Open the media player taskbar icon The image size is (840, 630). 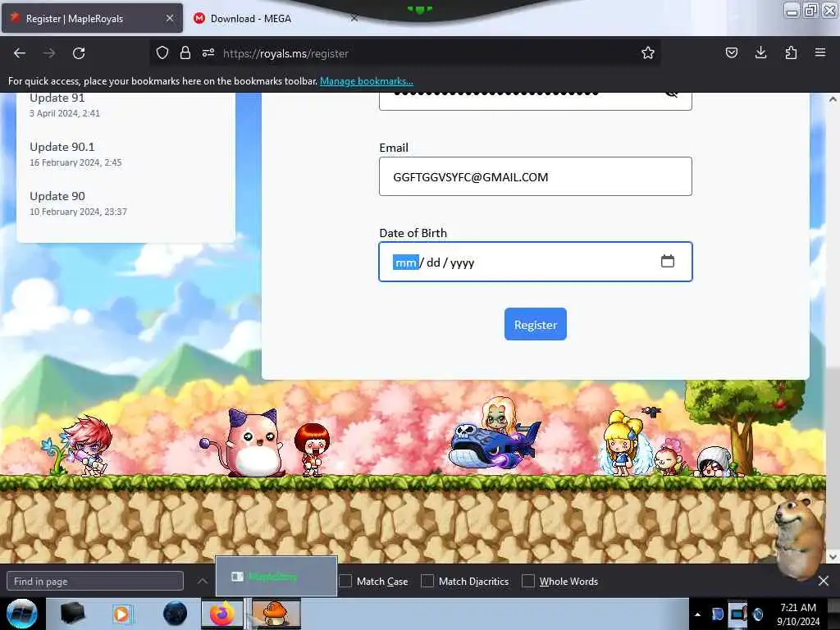click(x=121, y=614)
